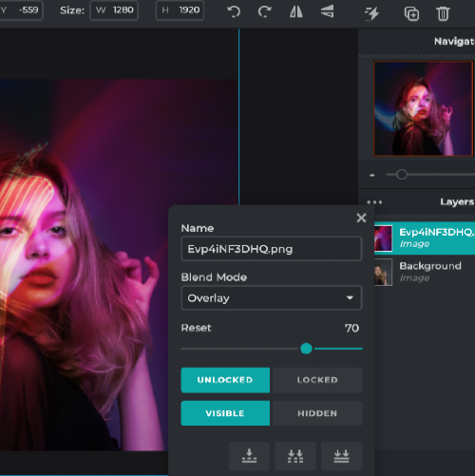Click Reset for layer opacity
475x476 pixels.
click(196, 328)
